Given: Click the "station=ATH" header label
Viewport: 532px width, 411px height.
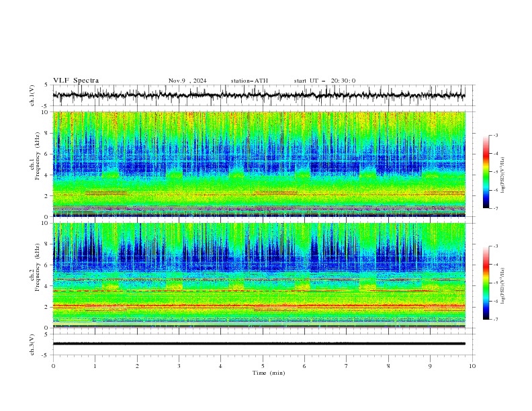Looking at the screenshot, I should coord(249,81).
